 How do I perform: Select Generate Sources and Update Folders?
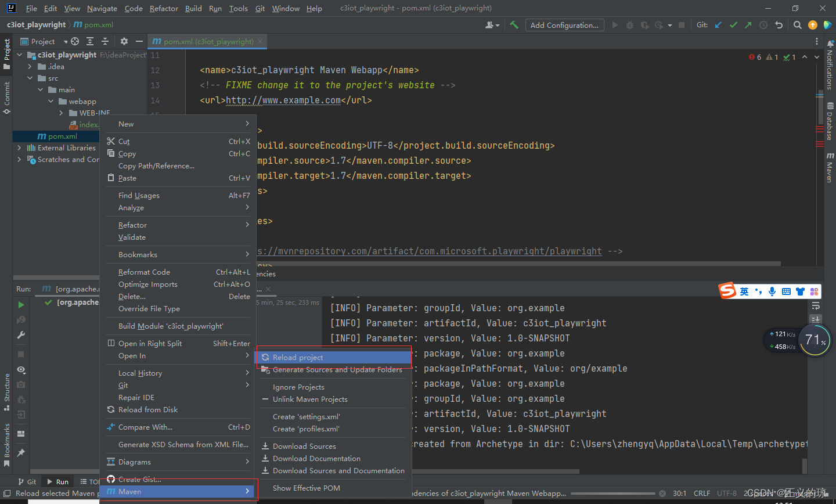pyautogui.click(x=334, y=369)
